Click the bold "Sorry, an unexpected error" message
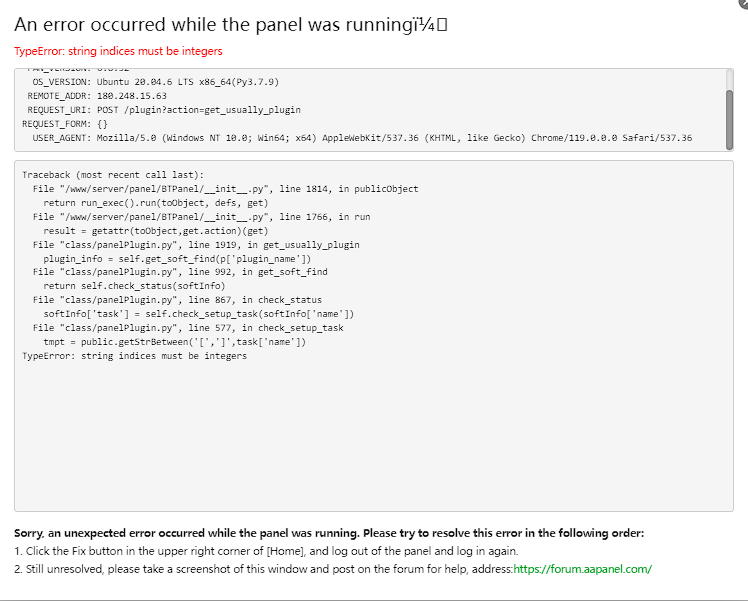748x601 pixels. pos(329,533)
